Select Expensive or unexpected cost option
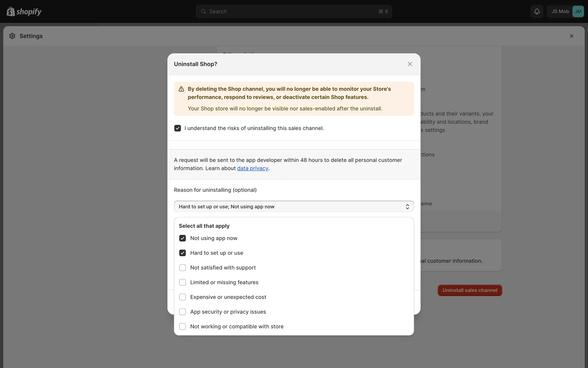This screenshot has width=588, height=368. point(183,297)
